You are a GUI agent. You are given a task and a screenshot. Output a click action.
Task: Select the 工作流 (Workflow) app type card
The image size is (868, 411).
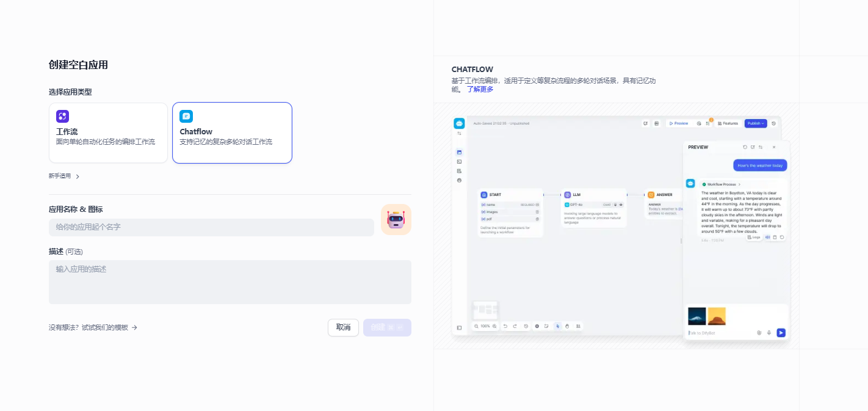(108, 133)
